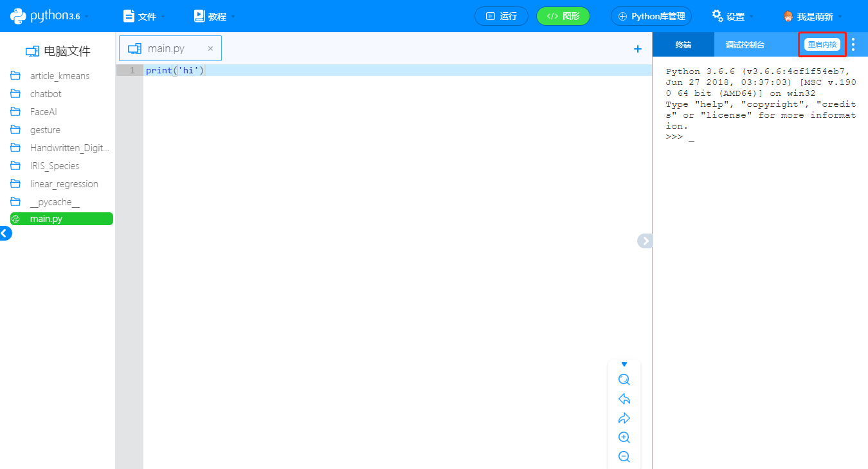Viewport: 868px width, 469px height.
Task: Click the zoom in icon
Action: [624, 437]
